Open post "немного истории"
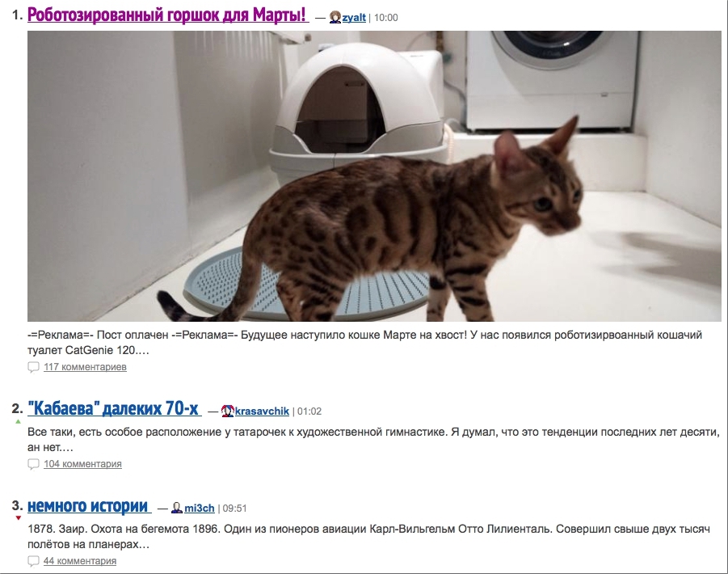Image resolution: width=728 pixels, height=574 pixels. (89, 506)
